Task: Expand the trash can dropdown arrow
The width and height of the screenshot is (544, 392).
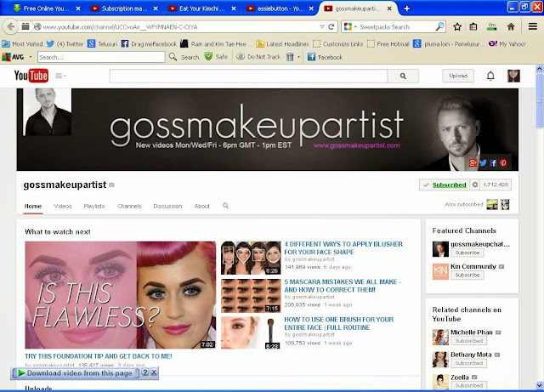Action: click(298, 57)
